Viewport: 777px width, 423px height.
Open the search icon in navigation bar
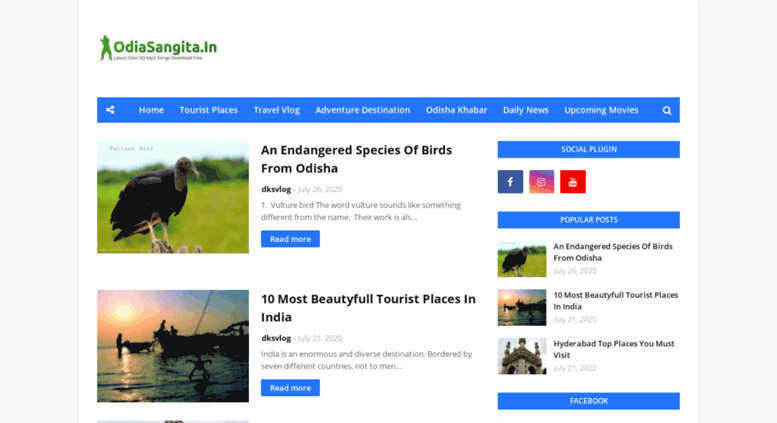pos(667,110)
